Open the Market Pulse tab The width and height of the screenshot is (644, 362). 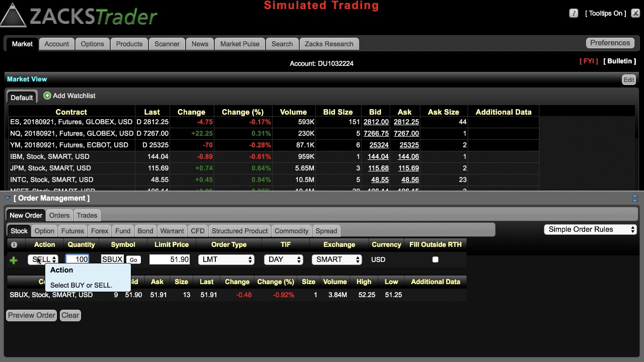click(240, 44)
